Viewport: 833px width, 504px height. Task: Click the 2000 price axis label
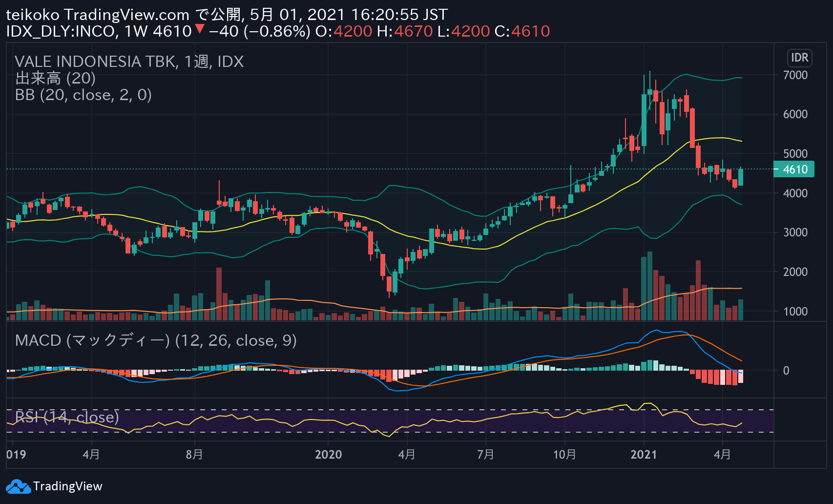click(x=795, y=272)
